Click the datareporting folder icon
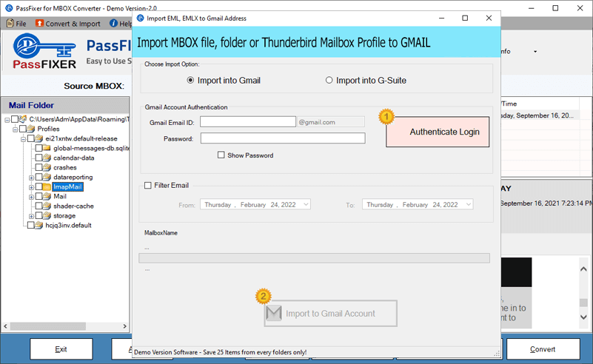 coord(47,177)
